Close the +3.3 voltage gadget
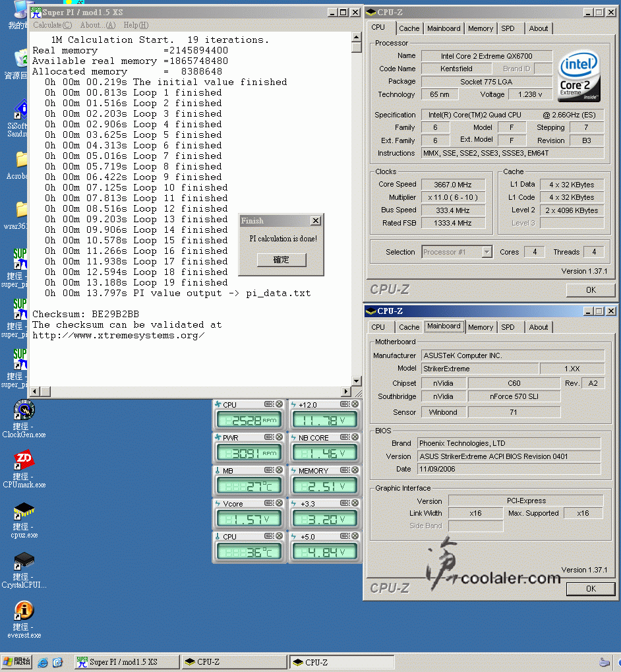This screenshot has height=672, width=621. [x=355, y=503]
